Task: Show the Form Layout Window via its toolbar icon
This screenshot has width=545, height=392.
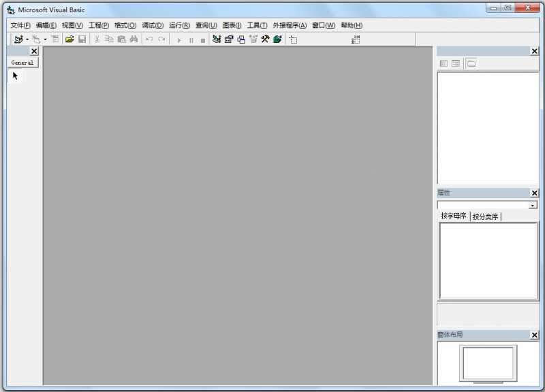Action: 240,39
